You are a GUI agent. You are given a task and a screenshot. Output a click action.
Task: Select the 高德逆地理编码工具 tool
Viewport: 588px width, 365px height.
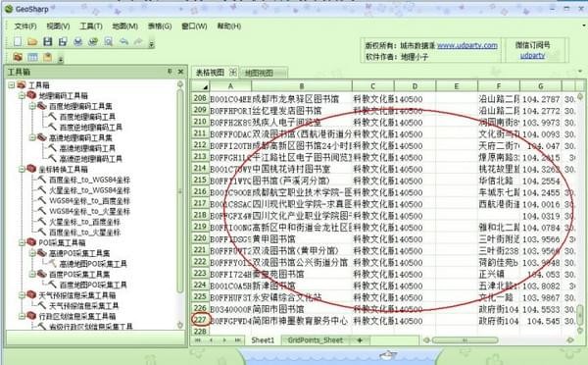(91, 159)
